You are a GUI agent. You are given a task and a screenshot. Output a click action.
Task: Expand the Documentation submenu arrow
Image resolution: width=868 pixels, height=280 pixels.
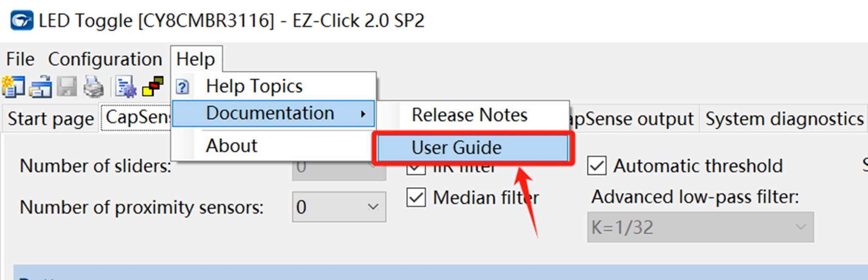click(x=363, y=114)
